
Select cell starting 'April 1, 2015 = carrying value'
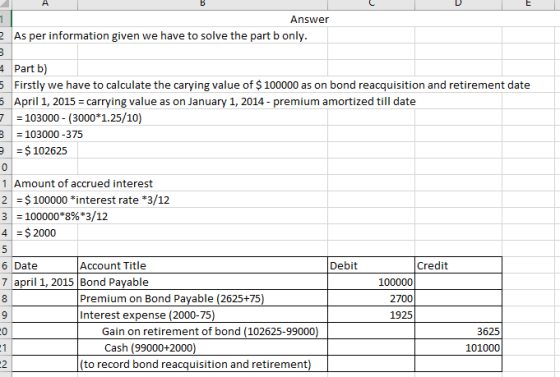[215, 101]
